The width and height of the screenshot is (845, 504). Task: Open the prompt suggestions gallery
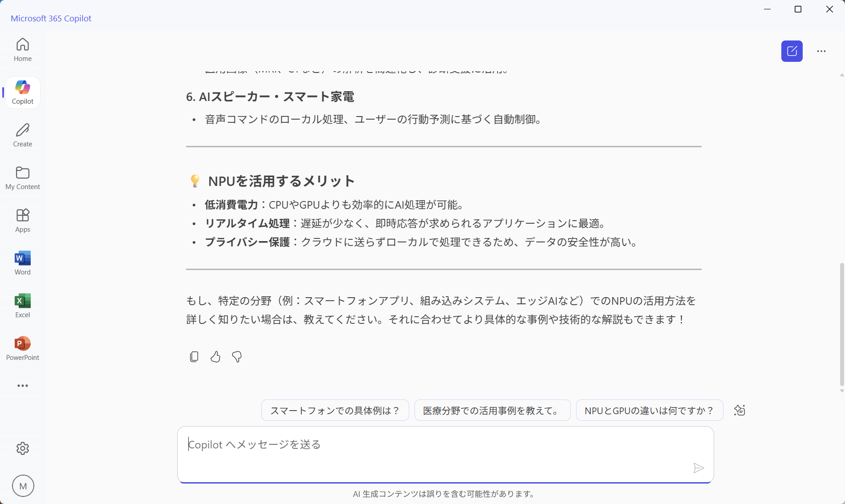[739, 410]
